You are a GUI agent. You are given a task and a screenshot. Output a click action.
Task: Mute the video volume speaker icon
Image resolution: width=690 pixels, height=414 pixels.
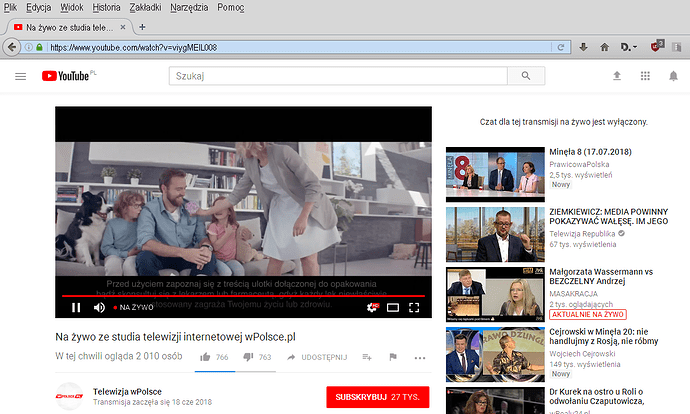[99, 308]
